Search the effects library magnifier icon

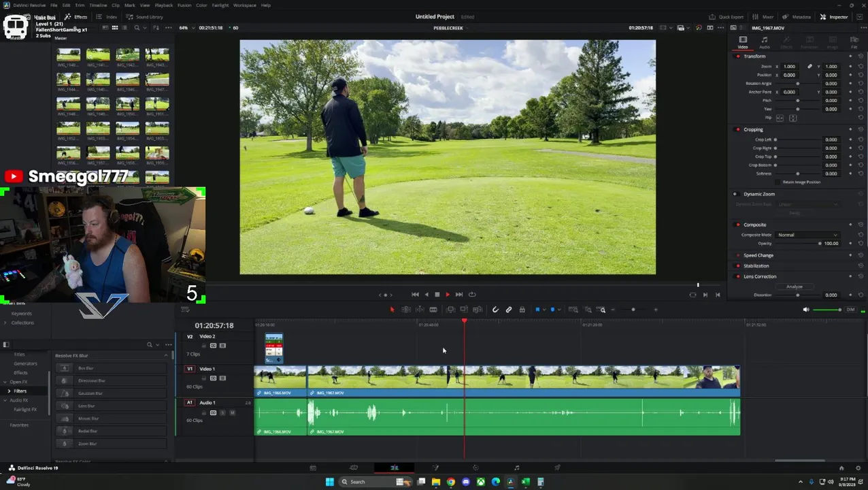tap(150, 345)
